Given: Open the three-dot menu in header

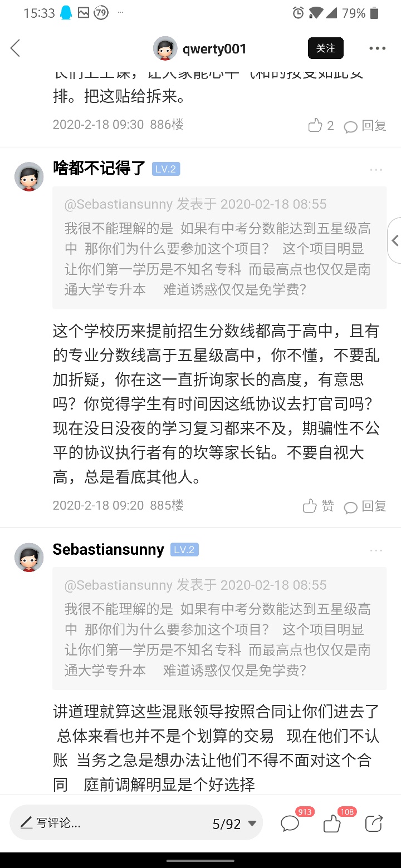Looking at the screenshot, I should point(377,48).
